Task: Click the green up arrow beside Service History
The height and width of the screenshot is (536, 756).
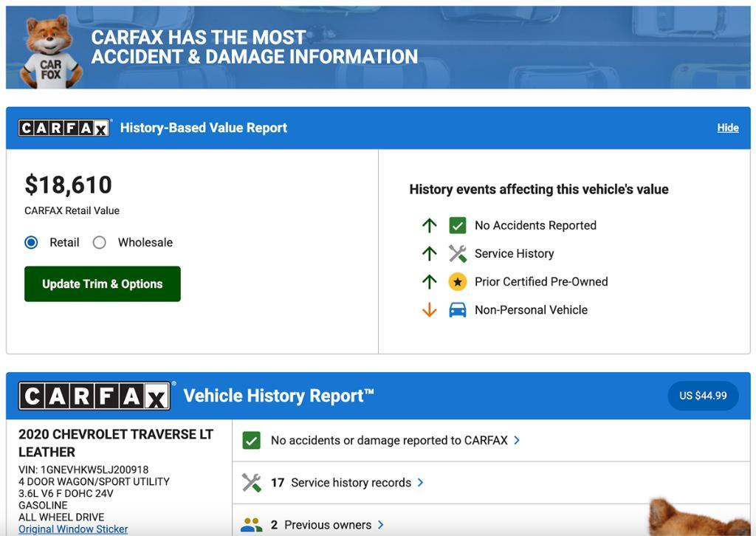Action: point(429,253)
